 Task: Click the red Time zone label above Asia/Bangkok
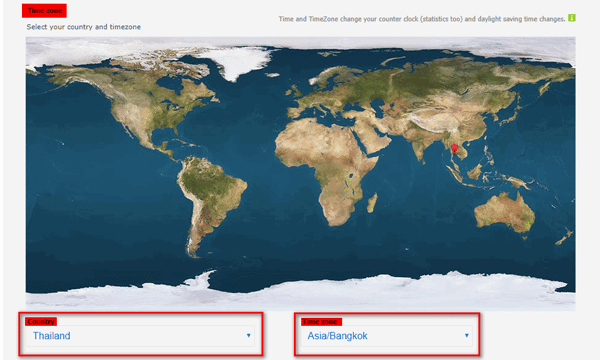321,321
